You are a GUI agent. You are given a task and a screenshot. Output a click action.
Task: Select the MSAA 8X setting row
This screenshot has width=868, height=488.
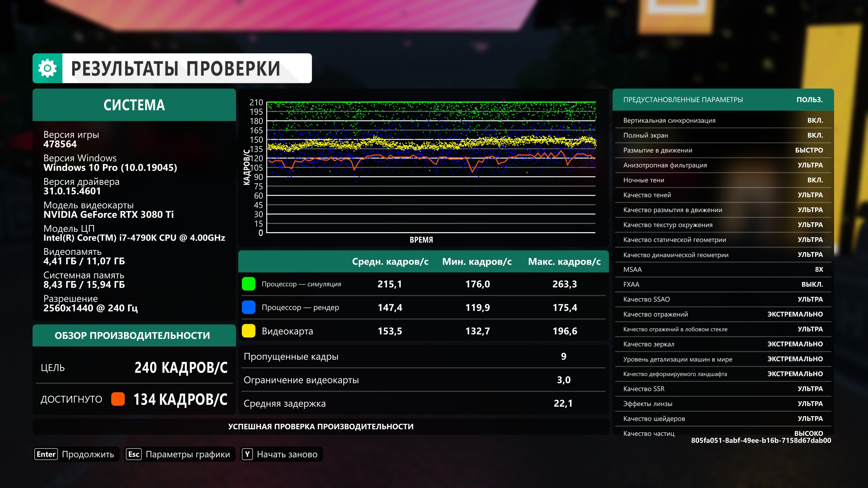click(723, 270)
